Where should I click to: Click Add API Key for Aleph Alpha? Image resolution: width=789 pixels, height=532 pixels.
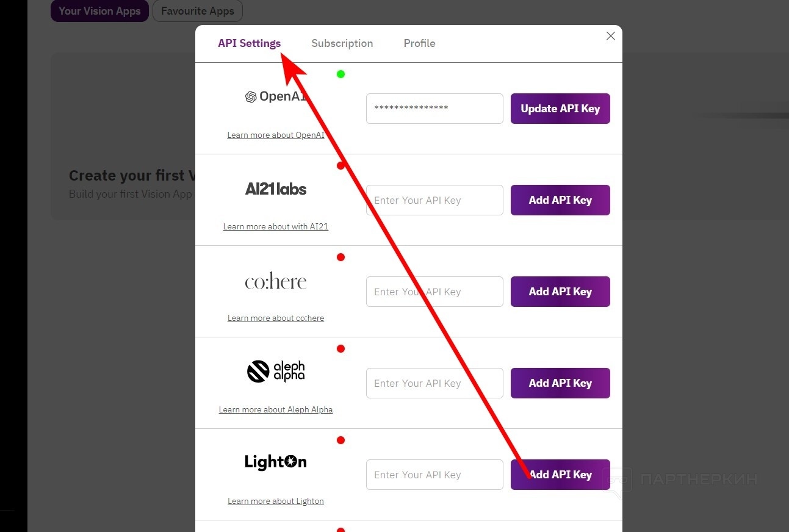pos(560,383)
